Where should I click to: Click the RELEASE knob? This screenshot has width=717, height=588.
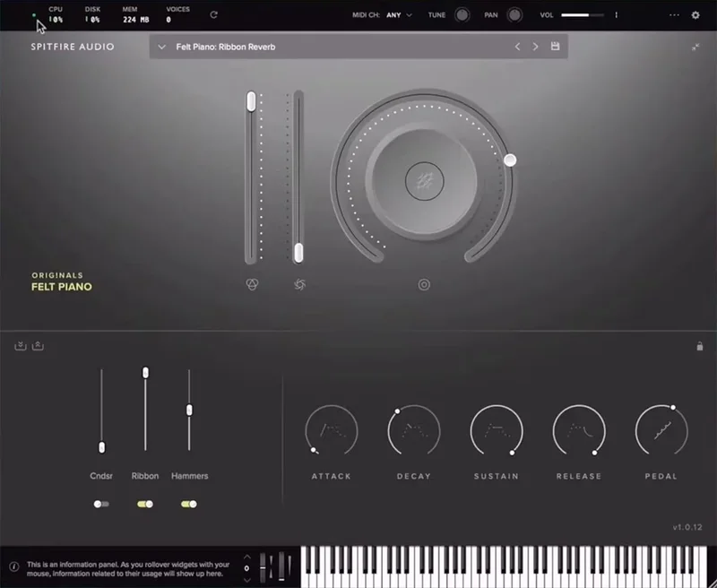579,430
